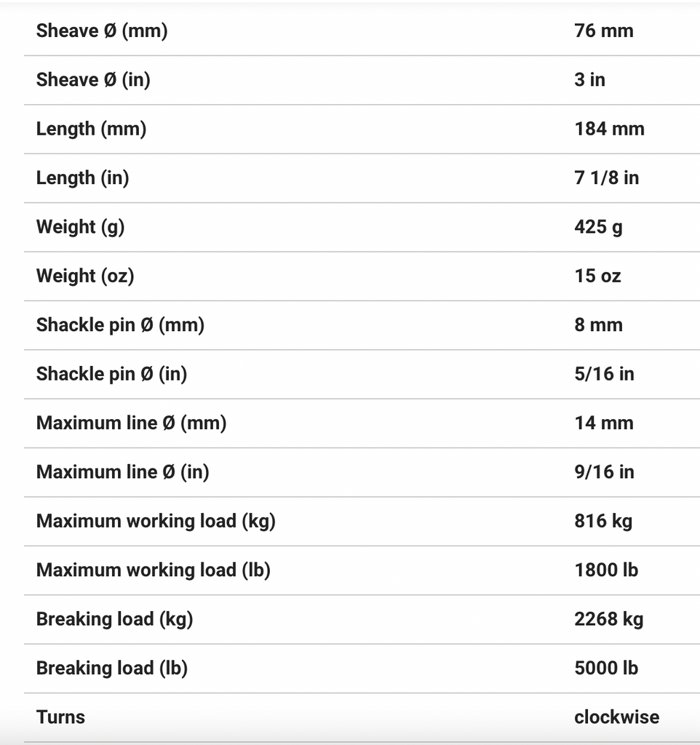Click the "clockwise" Turns value

pyautogui.click(x=616, y=717)
